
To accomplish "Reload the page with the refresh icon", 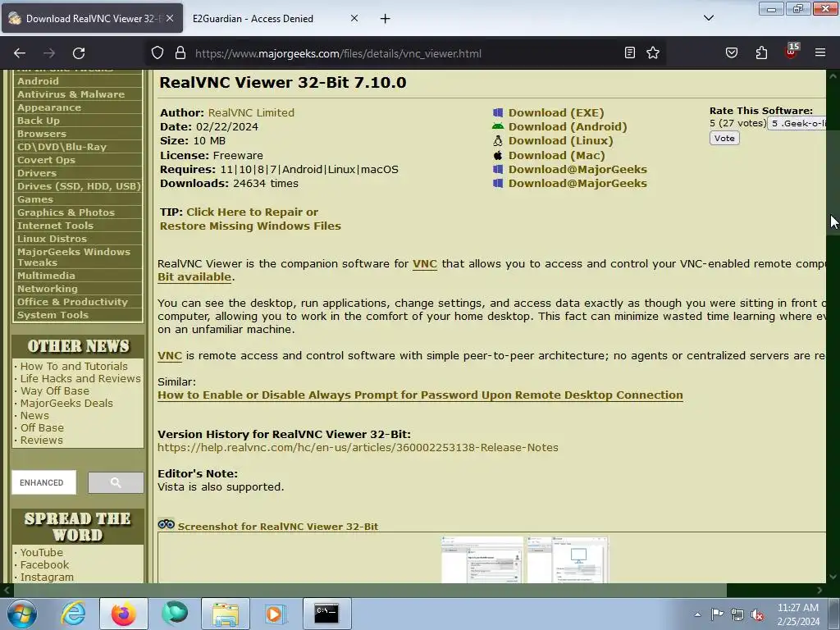I will [x=79, y=53].
